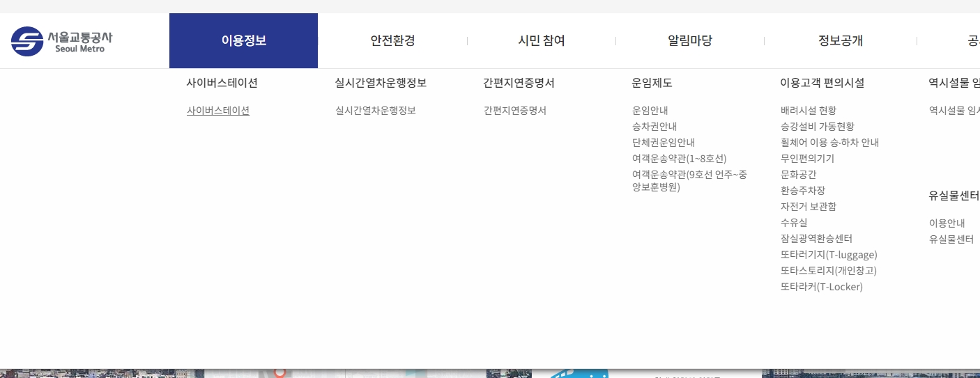Viewport: 980px width, 378px height.
Task: Select the 유실물센터 column heading
Action: (954, 196)
